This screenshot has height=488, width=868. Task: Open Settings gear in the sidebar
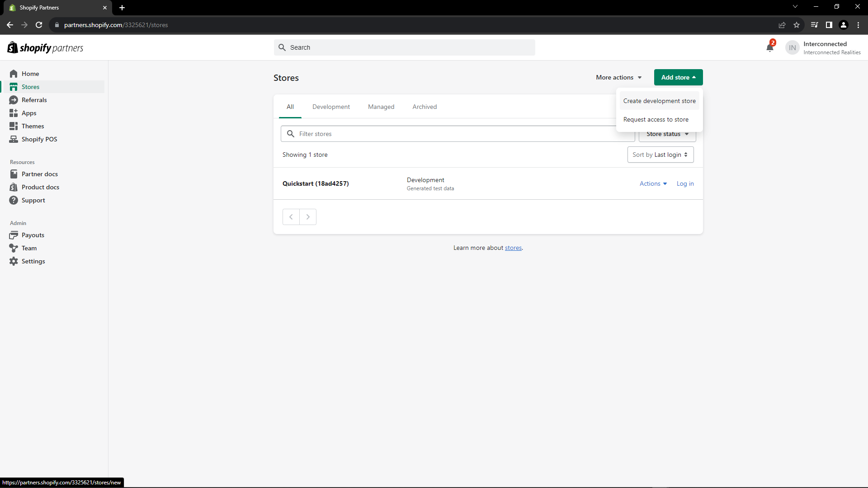pos(14,261)
